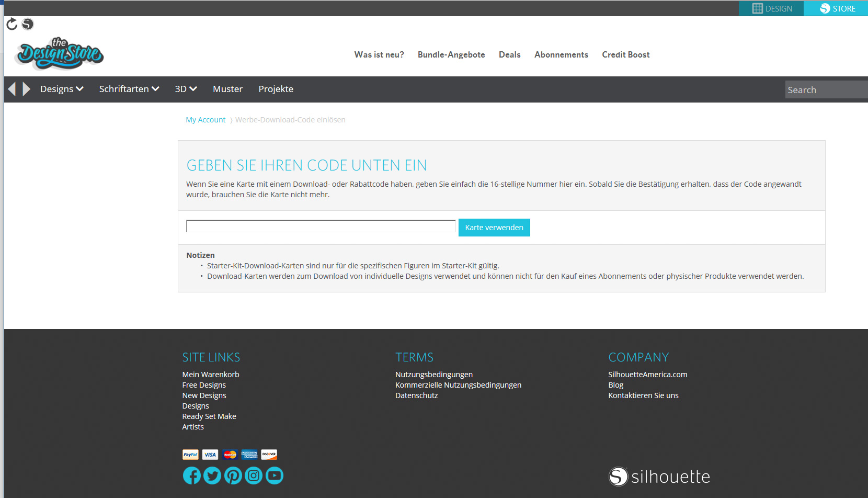Open the Instagram social icon
The width and height of the screenshot is (868, 498).
point(254,476)
